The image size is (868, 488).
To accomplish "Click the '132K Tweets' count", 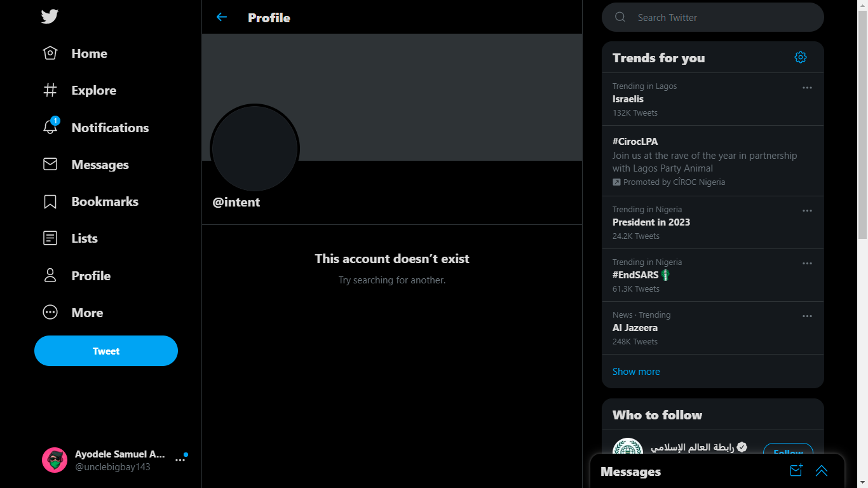I will (635, 113).
